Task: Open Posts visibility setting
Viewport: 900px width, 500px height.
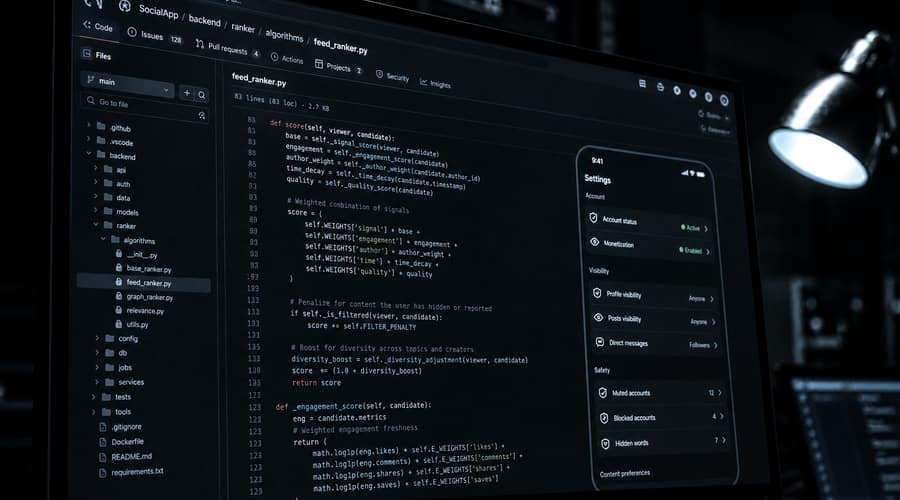Action: point(655,320)
